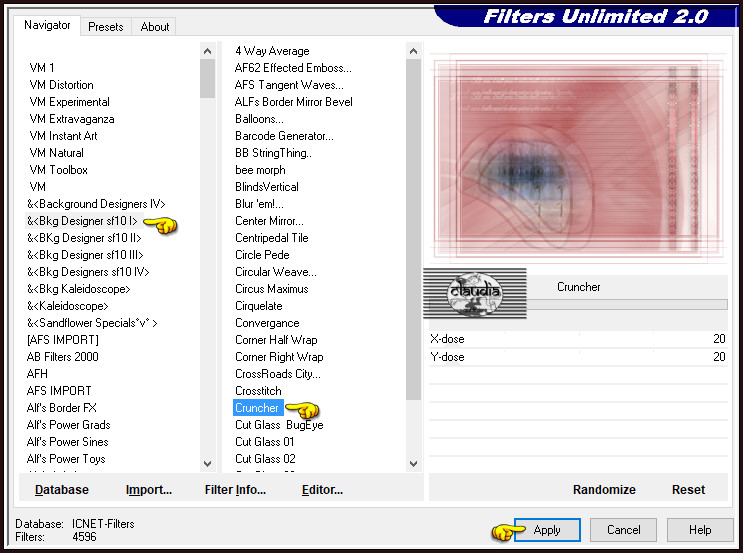Select &<Background Designers IV> category

point(96,204)
